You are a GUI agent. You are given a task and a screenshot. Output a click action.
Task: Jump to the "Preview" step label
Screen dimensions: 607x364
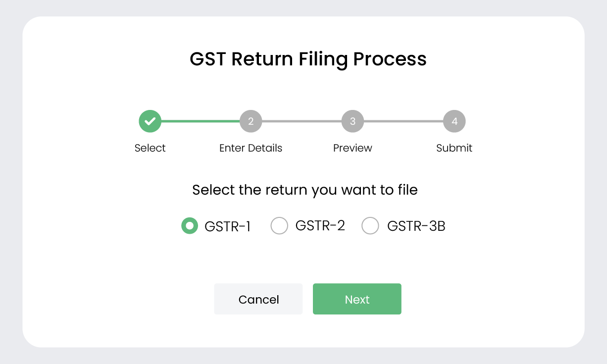[353, 148]
